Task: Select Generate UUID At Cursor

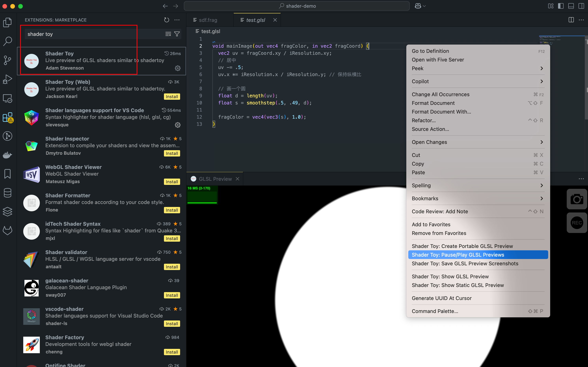Action: pos(478,298)
